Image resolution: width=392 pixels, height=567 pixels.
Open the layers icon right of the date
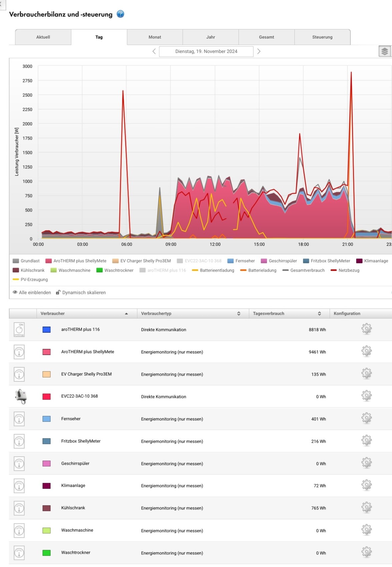coord(384,51)
